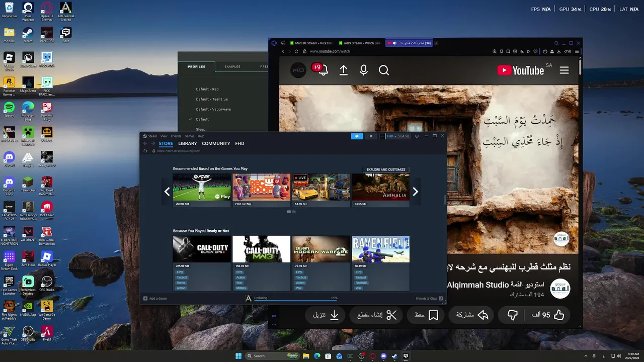Open Spotify desktop shortcut
The width and height of the screenshot is (644, 362).
click(9, 109)
